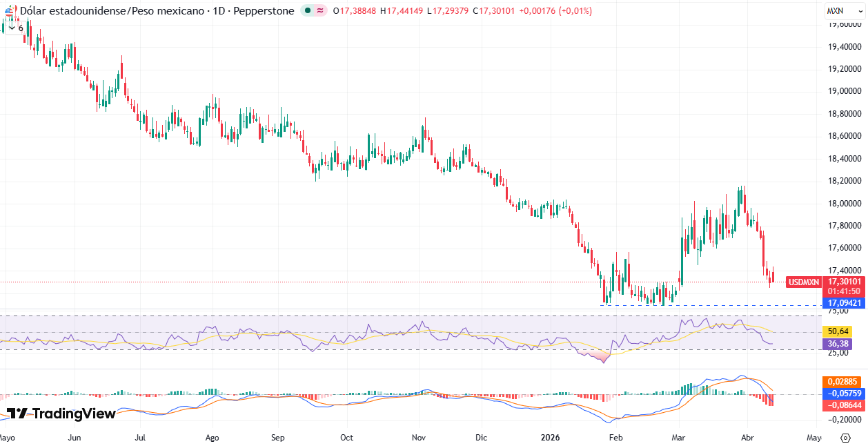Screen dimensions: 868x446
Task: Click the red USDMXN price tag
Action: 804,282
